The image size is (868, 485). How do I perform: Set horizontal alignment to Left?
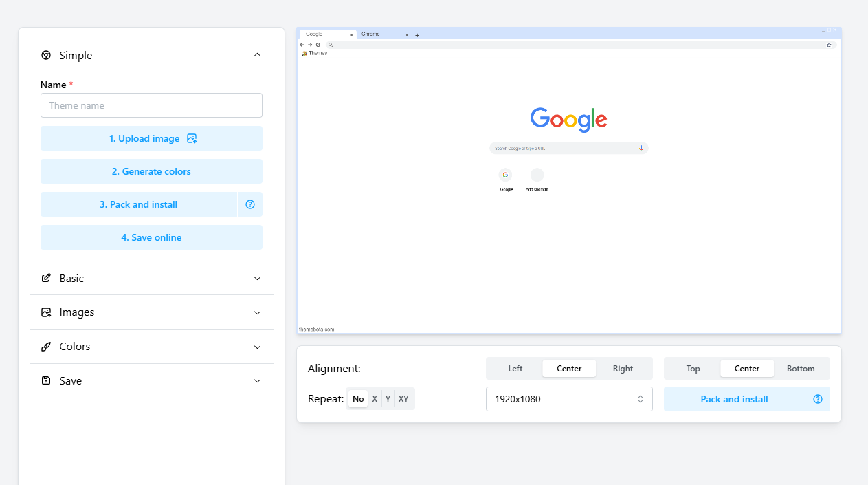pyautogui.click(x=515, y=369)
